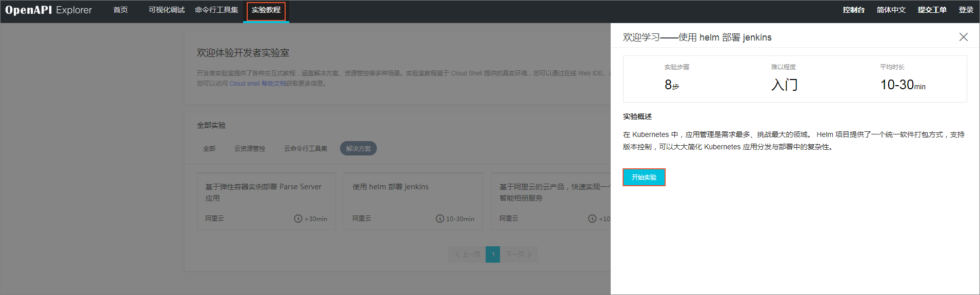Click 提交工单 in the top bar

[x=932, y=10]
